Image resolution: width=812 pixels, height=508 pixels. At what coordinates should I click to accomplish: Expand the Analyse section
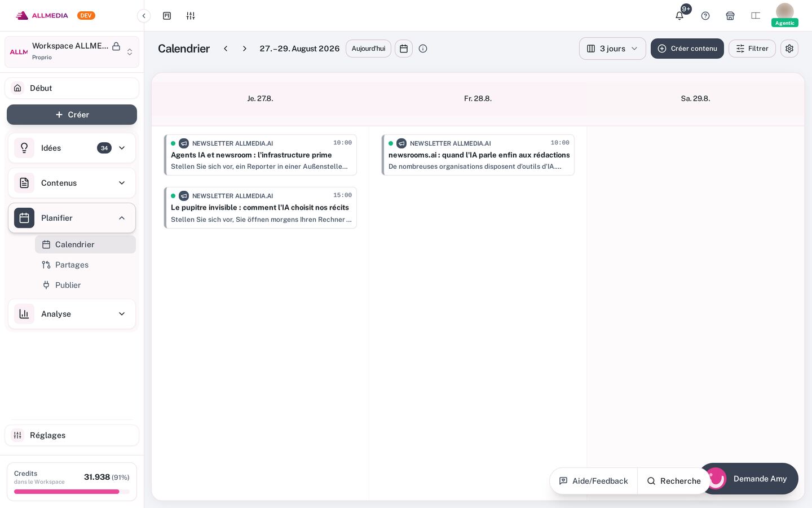coord(72,314)
